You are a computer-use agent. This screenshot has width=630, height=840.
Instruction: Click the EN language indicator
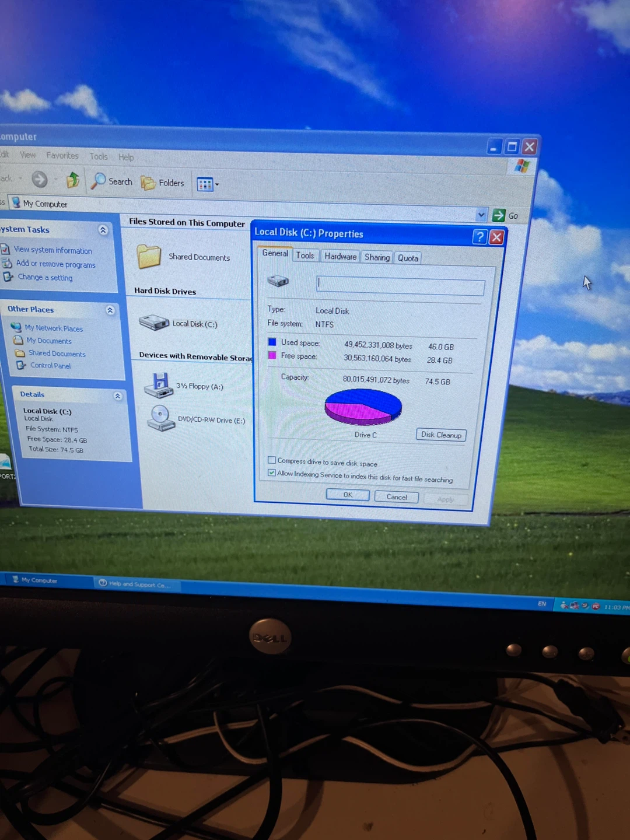(542, 604)
